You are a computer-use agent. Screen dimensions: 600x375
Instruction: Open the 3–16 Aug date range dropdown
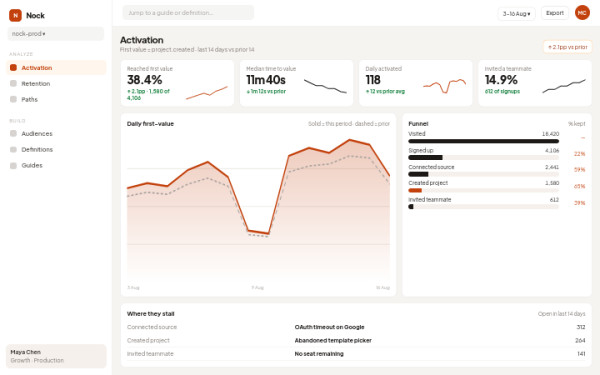tap(516, 14)
